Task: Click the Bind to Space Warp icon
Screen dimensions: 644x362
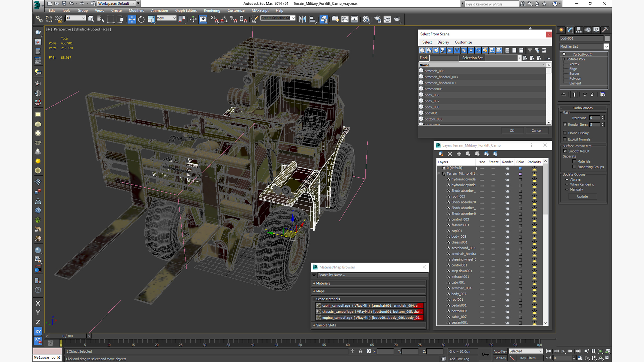Action: point(59,19)
